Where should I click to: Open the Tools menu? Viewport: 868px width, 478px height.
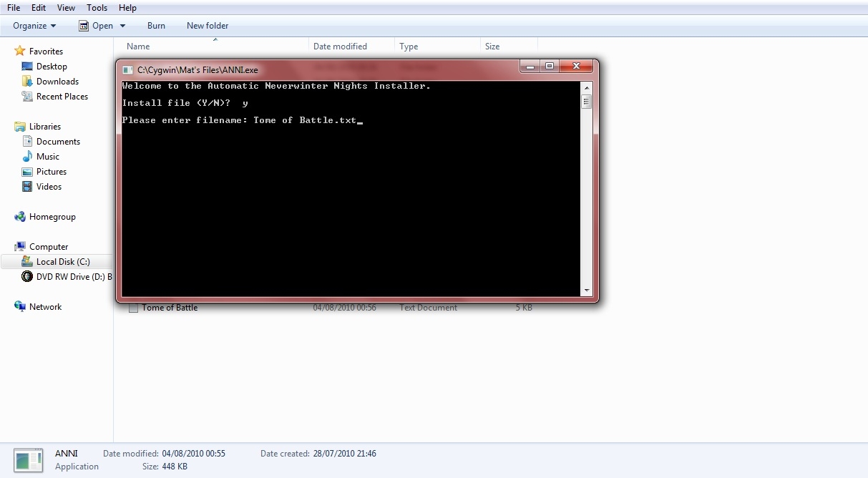(x=97, y=8)
